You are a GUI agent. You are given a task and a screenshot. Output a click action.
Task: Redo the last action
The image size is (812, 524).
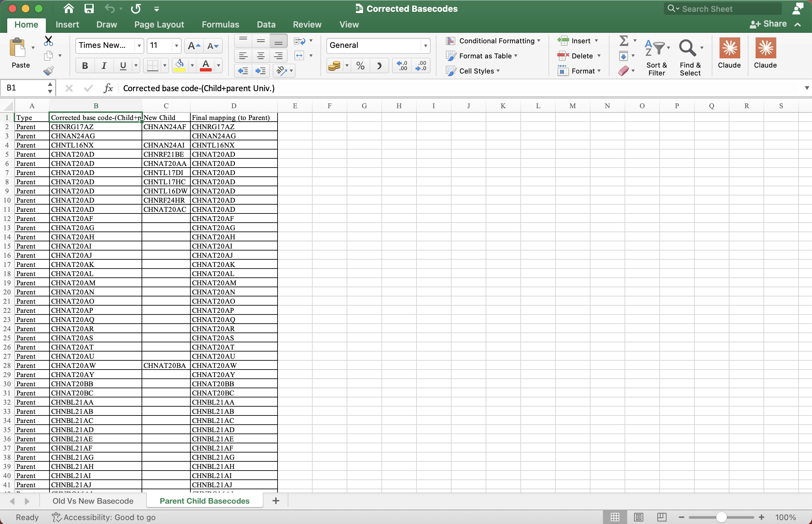click(136, 8)
